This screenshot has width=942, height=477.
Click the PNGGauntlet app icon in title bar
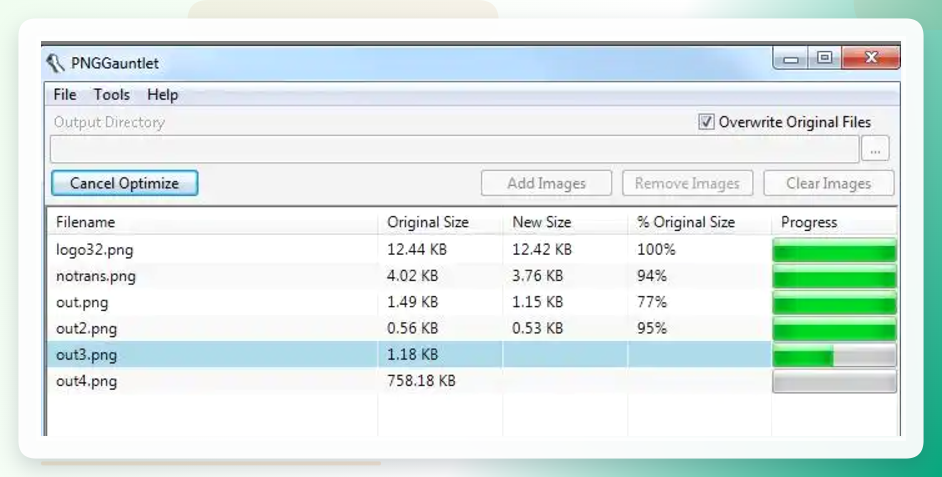(x=55, y=63)
